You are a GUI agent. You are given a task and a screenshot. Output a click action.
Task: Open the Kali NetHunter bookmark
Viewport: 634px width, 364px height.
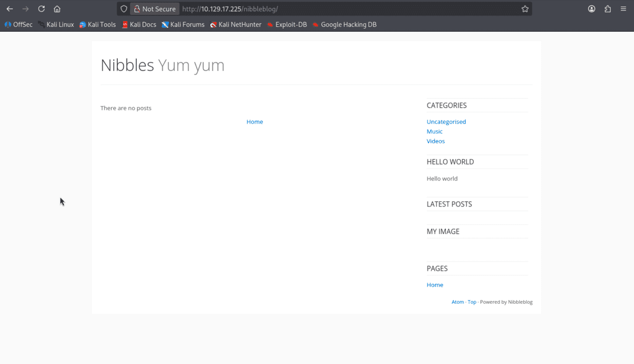[236, 24]
